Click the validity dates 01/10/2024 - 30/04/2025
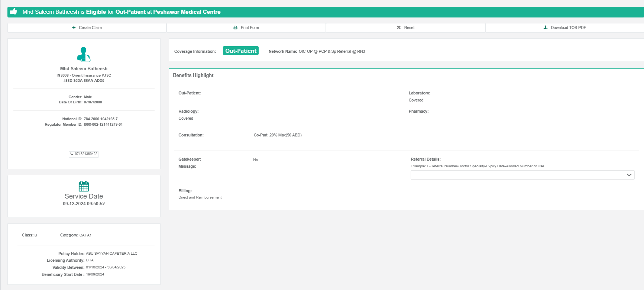Viewport: 644px width, 290px height. (106, 267)
